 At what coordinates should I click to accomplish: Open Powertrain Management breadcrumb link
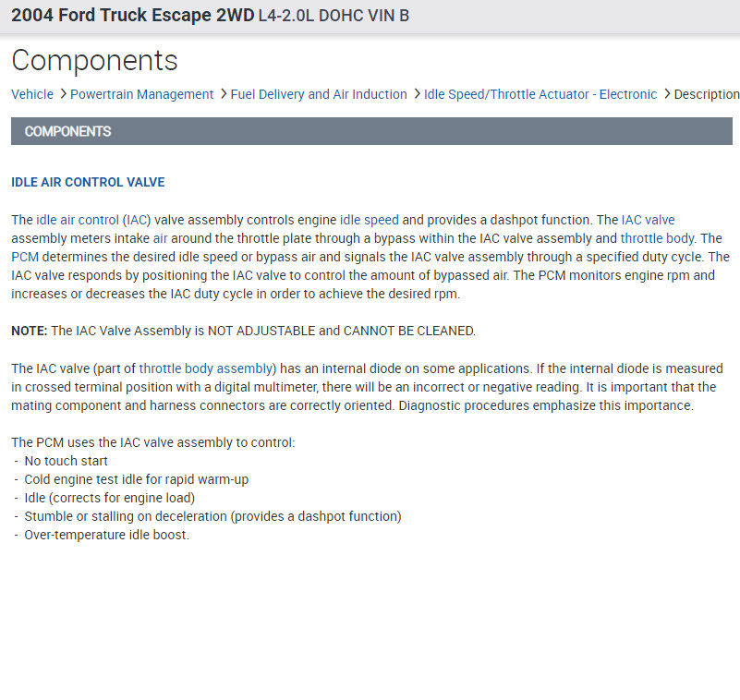click(142, 94)
